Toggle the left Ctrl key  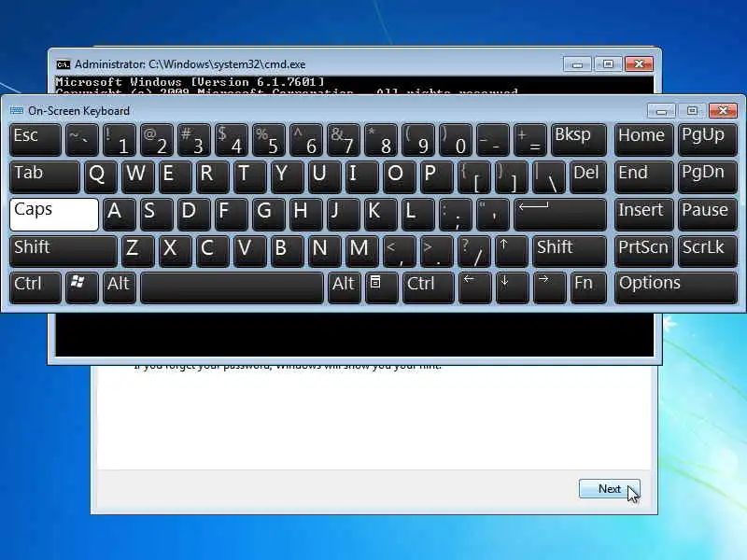click(35, 287)
